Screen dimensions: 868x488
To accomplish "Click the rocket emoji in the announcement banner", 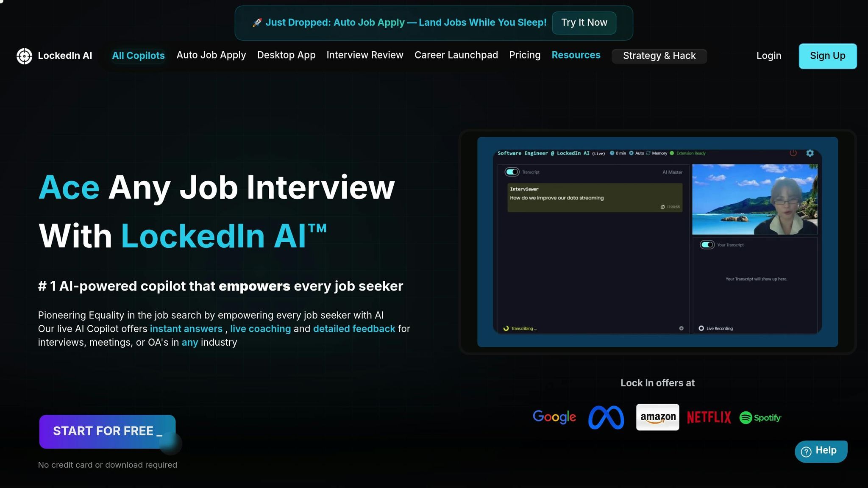I will (257, 22).
